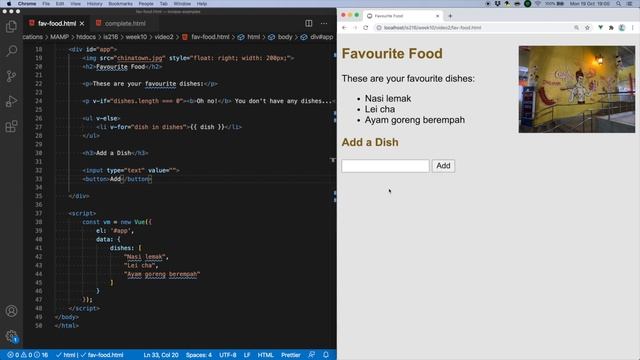
Task: Click the Vue devtools extension icon
Action: coord(600,28)
